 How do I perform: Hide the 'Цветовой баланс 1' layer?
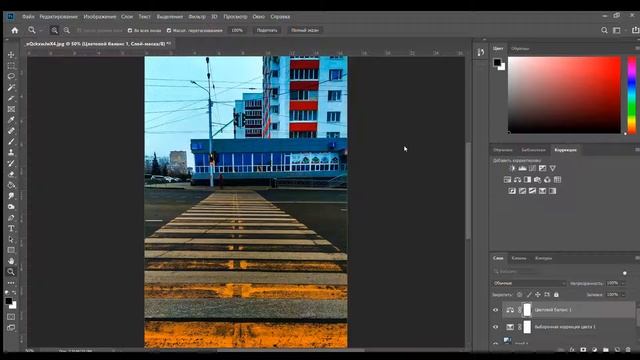click(x=496, y=310)
